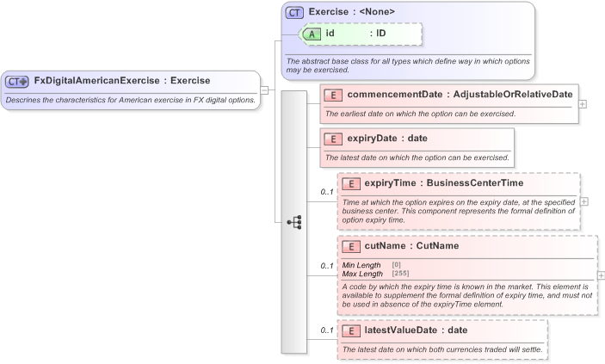Image resolution: width=605 pixels, height=364 pixels.
Task: Click the [0] min length value
Action: [396, 265]
